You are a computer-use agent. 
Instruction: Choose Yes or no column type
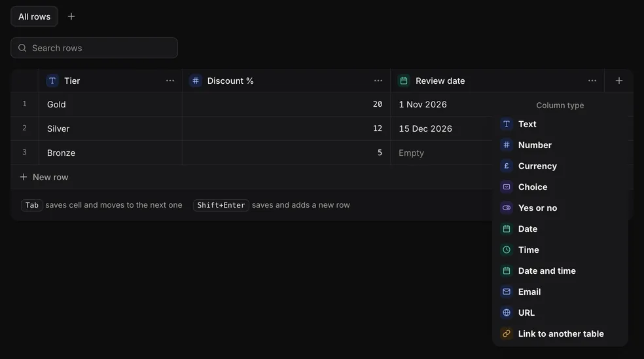560,208
